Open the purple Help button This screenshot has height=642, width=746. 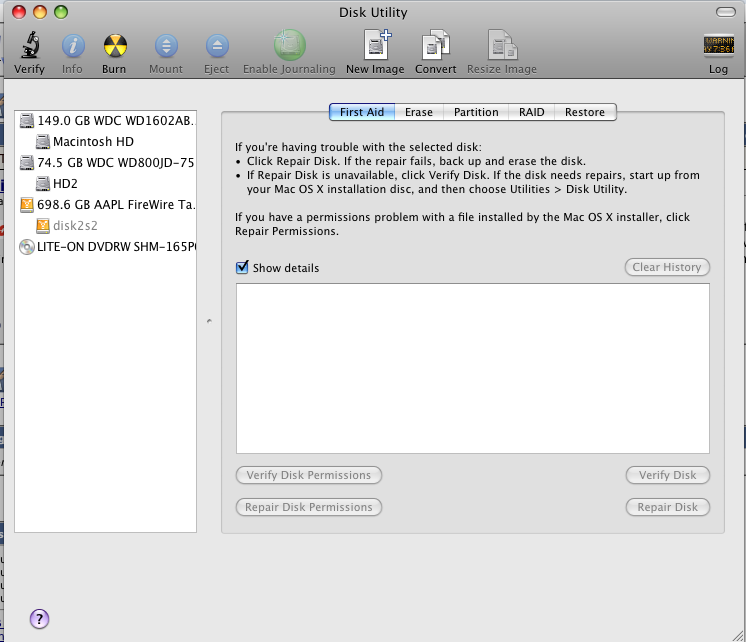39,619
